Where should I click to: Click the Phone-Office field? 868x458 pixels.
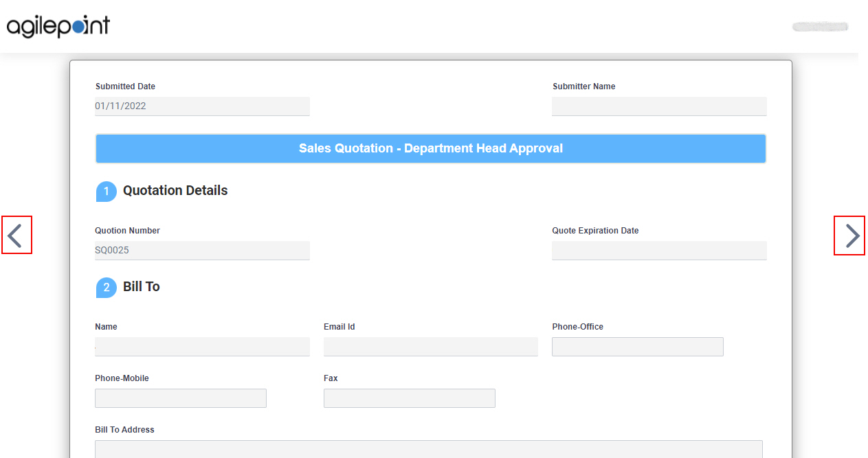(x=638, y=347)
